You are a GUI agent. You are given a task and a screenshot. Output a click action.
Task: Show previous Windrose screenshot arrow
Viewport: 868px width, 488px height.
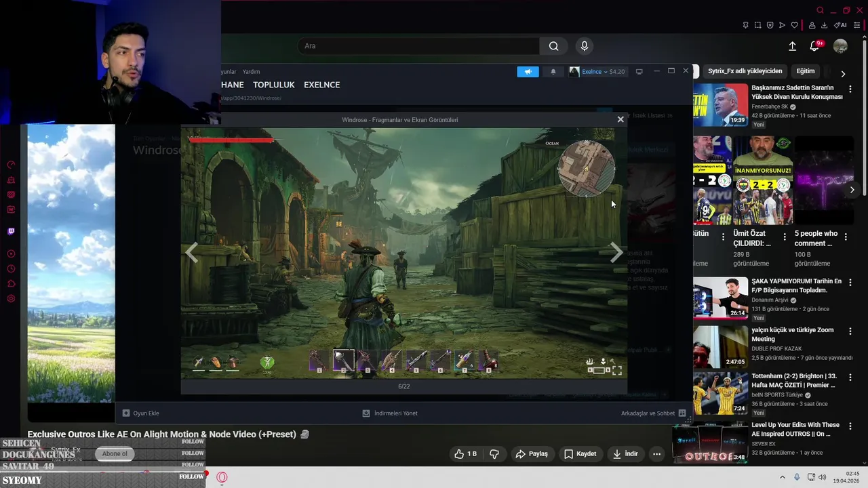[192, 253]
